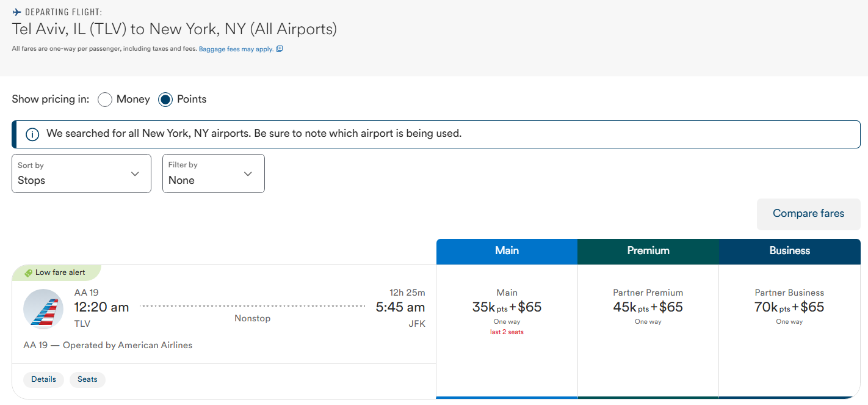Click the external link icon beside Baggage fees
Screen dimensions: 868x405
(x=280, y=49)
